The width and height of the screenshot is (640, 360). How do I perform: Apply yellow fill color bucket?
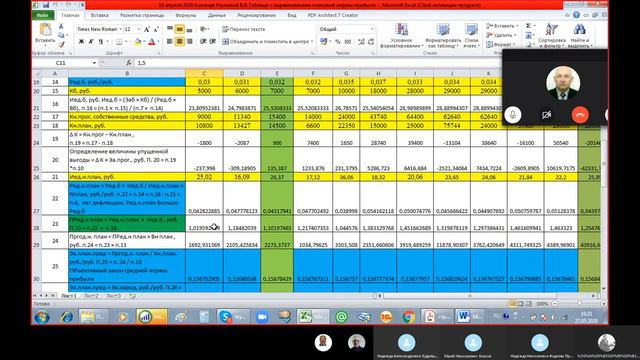[138, 42]
